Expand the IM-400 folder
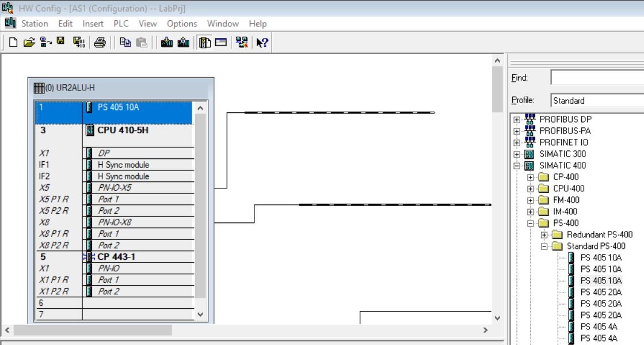Image resolution: width=644 pixels, height=345 pixels. [531, 212]
